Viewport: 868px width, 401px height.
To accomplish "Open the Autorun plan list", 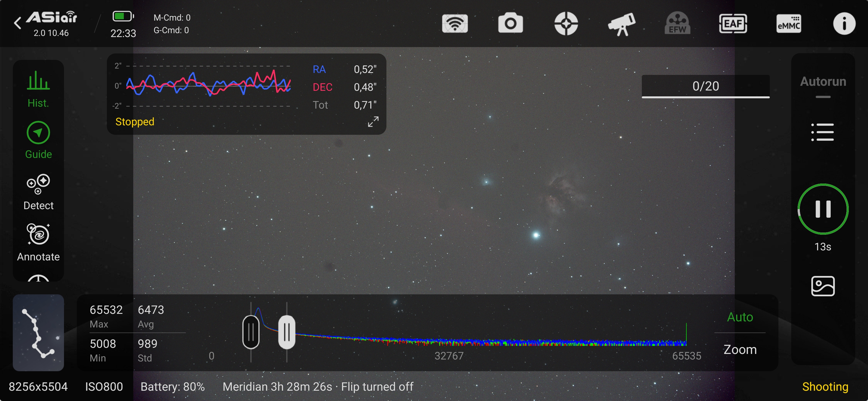I will tap(822, 132).
